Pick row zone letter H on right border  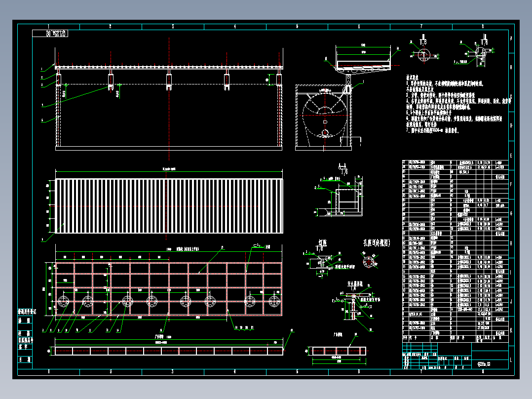[511, 243]
